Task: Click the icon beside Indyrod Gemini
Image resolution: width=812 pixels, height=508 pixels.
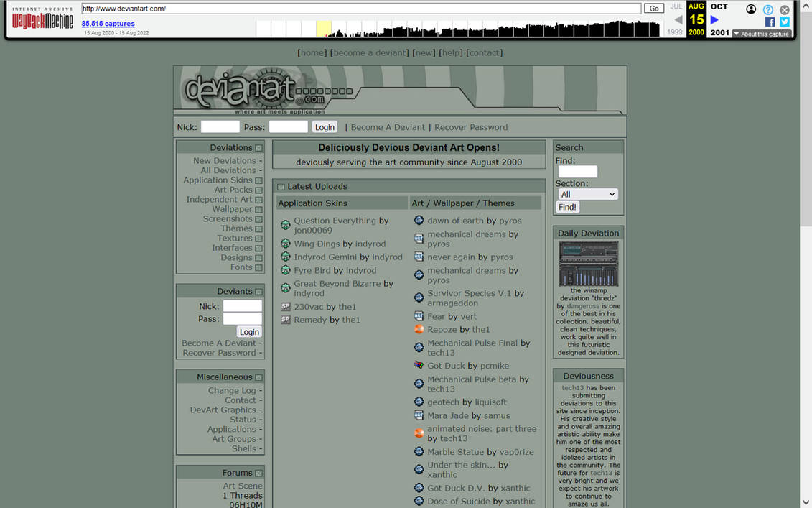Action: click(285, 257)
